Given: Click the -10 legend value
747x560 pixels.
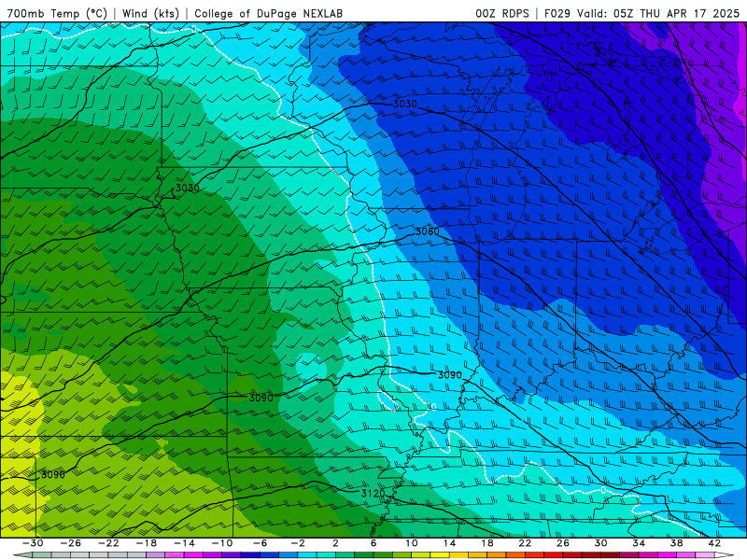Looking at the screenshot, I should (x=222, y=543).
